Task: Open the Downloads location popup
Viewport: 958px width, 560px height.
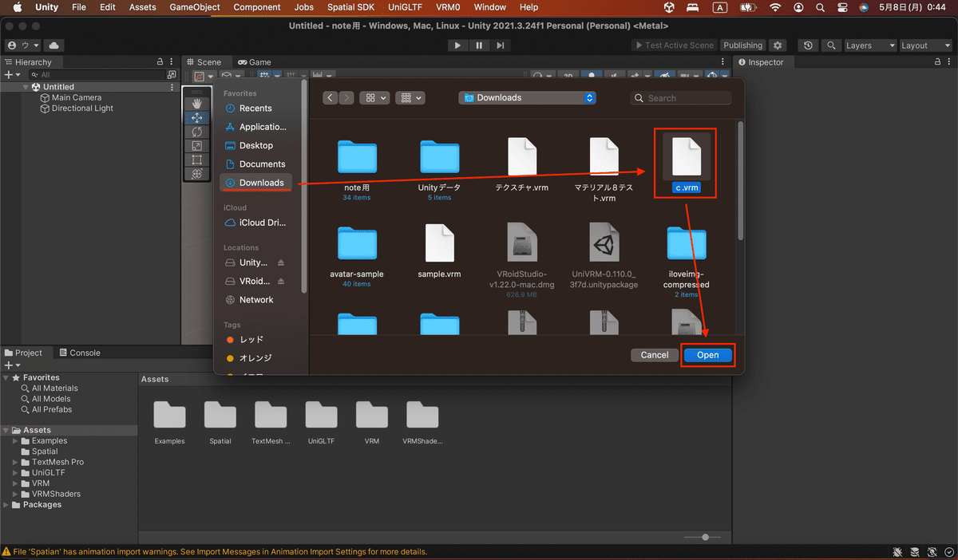Action: [x=527, y=97]
